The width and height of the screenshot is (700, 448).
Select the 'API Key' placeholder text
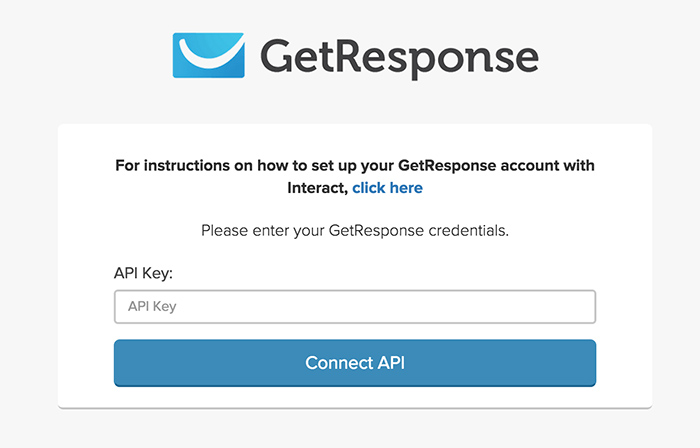tap(152, 307)
